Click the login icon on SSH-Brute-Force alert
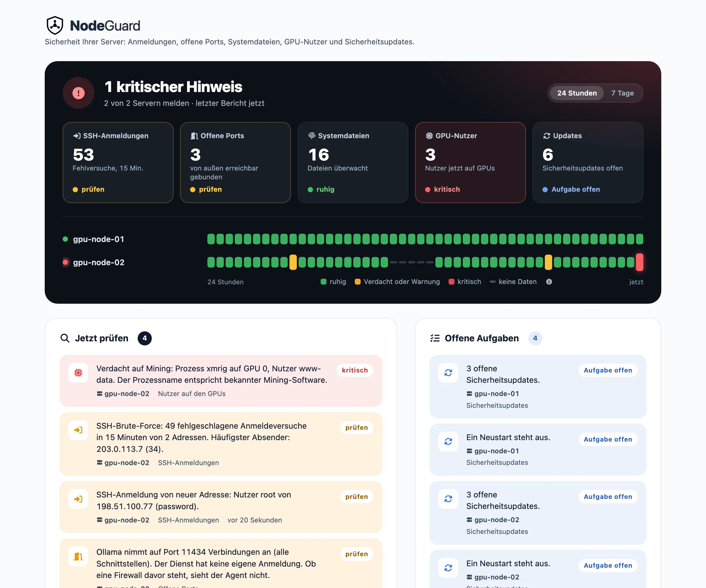Viewport: 706px width, 588px height. coord(78,430)
